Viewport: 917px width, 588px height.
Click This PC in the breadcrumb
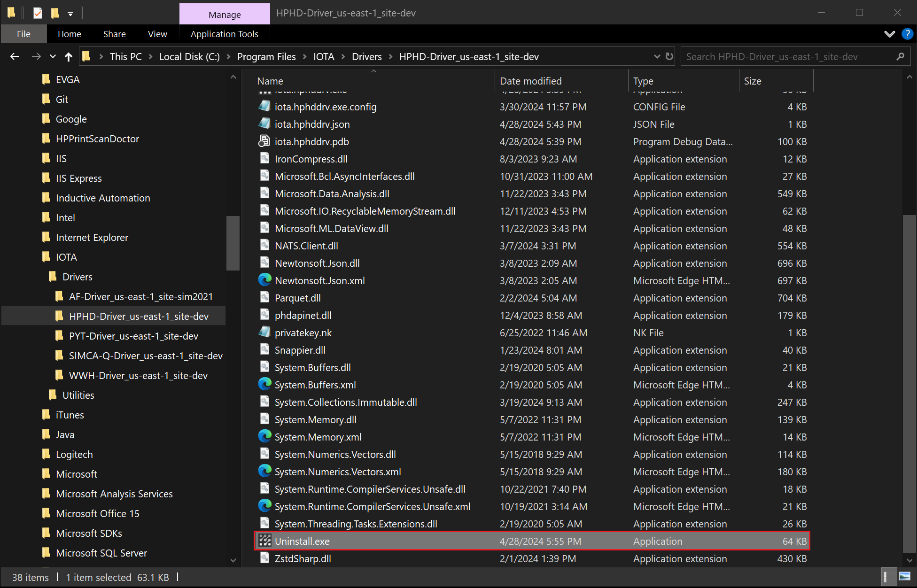coord(125,57)
